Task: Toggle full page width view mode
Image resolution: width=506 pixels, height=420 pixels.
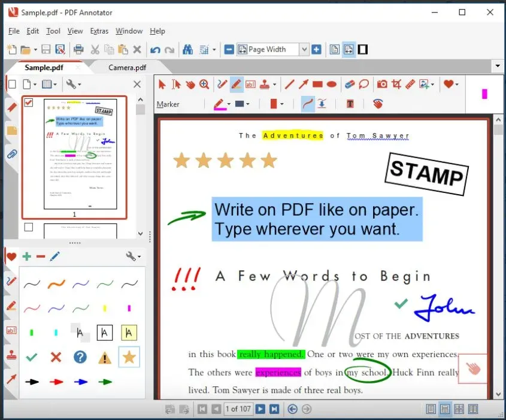Action: pos(349,49)
